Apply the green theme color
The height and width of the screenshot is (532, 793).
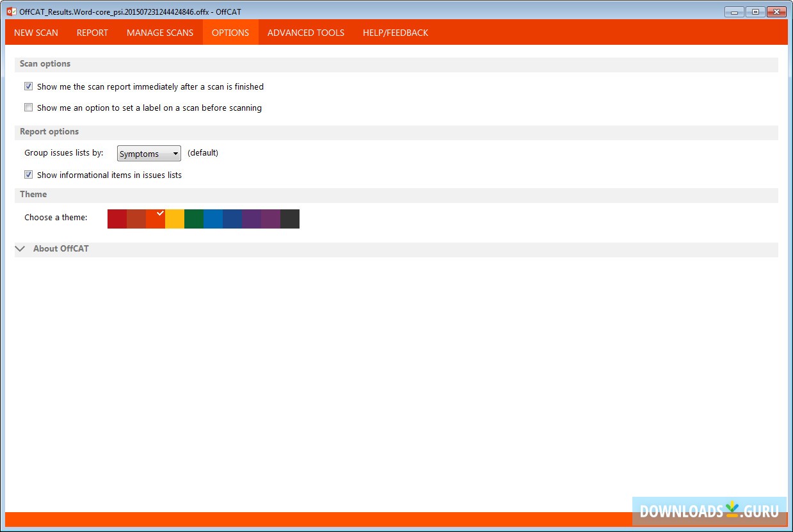tap(193, 219)
